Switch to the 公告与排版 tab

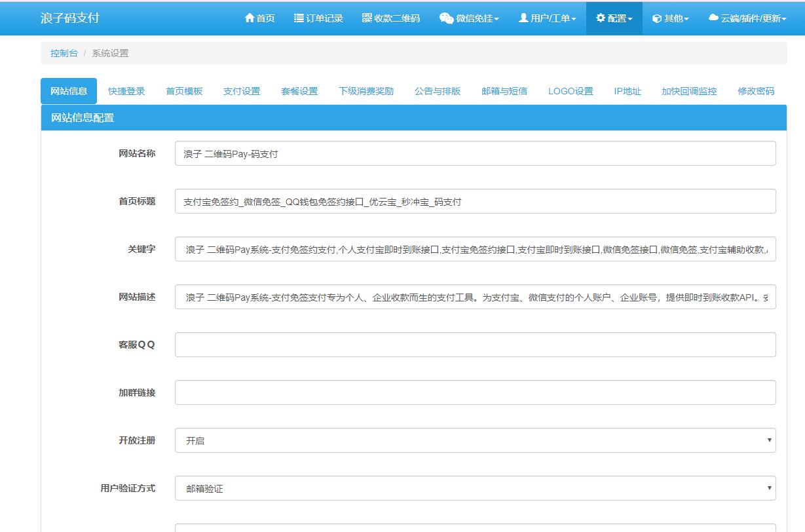[x=438, y=91]
